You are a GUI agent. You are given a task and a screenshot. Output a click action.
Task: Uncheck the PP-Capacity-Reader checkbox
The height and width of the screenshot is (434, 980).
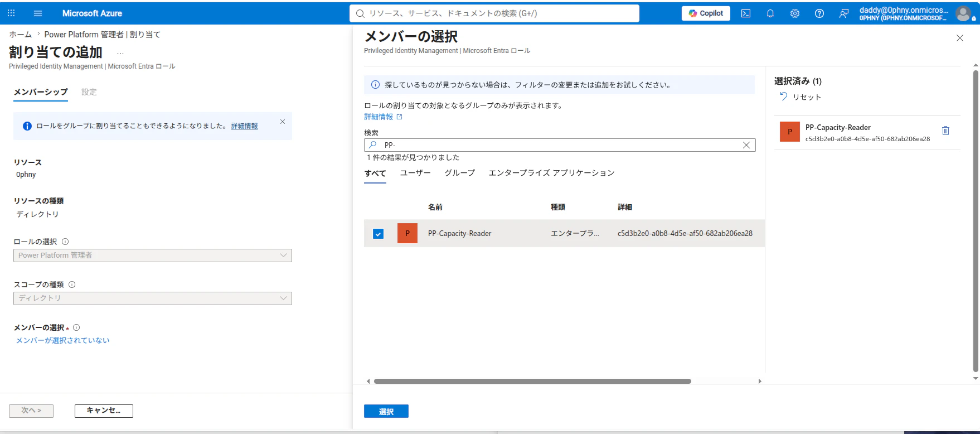(378, 234)
